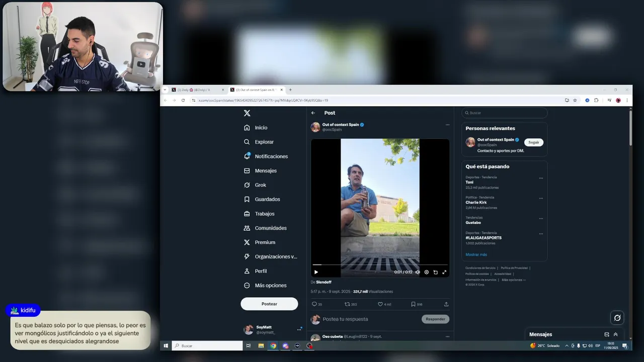
Task: Open options for the Gustabo trend
Action: [541, 218]
